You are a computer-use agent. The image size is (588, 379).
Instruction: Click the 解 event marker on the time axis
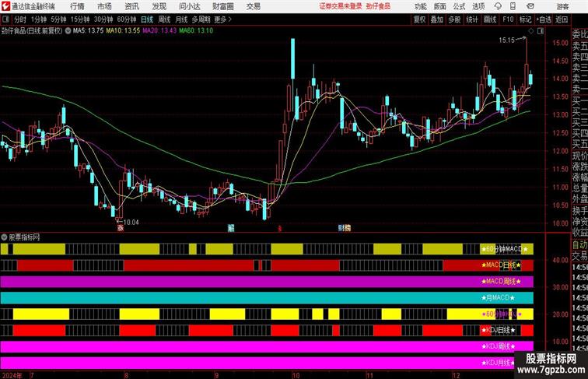(x=231, y=228)
